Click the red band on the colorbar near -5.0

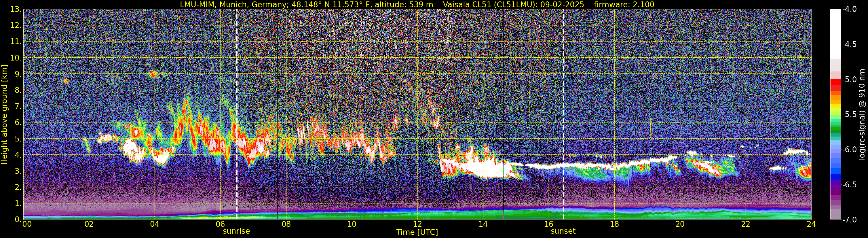click(x=835, y=82)
